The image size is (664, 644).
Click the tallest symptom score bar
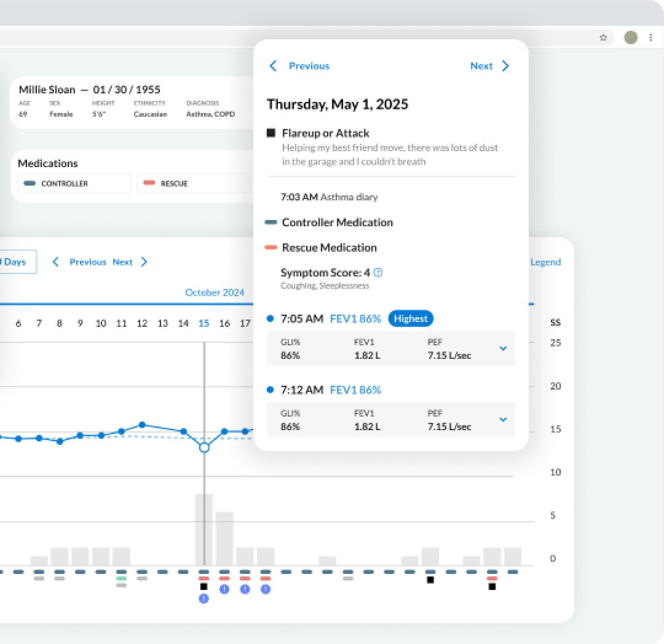pyautogui.click(x=204, y=529)
